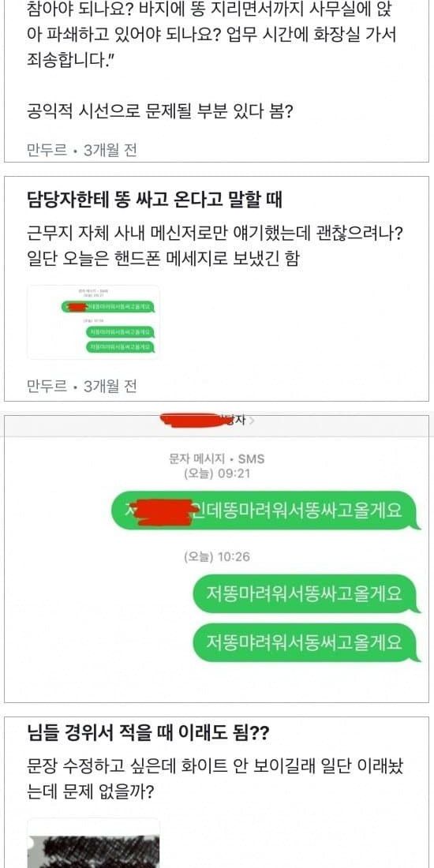Click the 3개월 전 timestamp in second post

pyautogui.click(x=110, y=386)
